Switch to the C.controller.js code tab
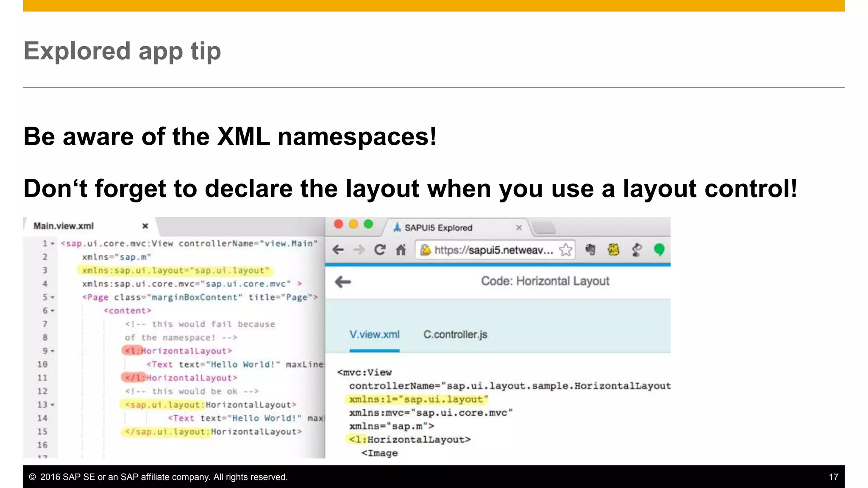Image resolution: width=868 pixels, height=488 pixels. pyautogui.click(x=456, y=335)
